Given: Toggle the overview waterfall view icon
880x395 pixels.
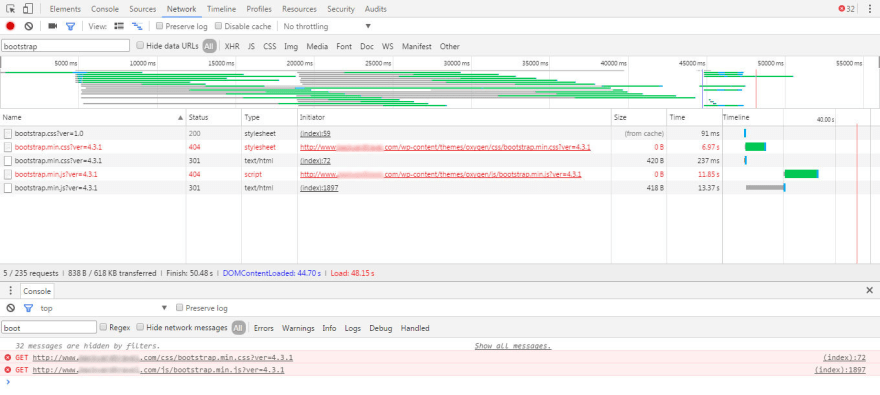Looking at the screenshot, I should point(137,26).
